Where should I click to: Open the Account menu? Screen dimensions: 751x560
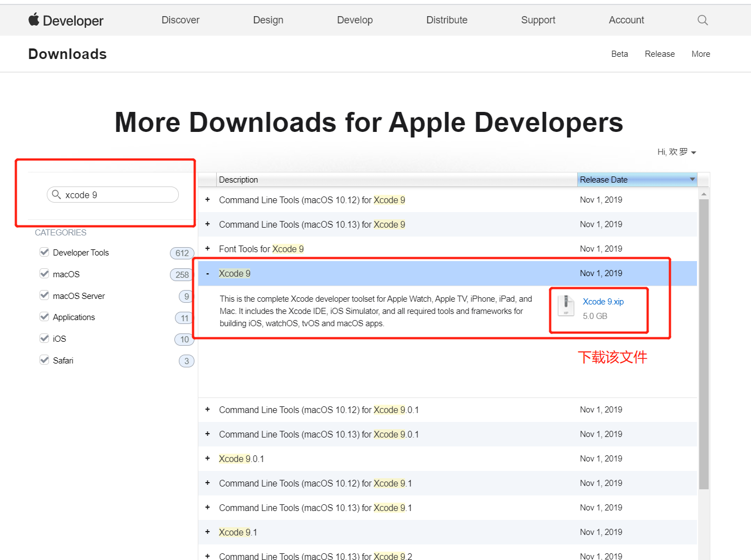626,20
